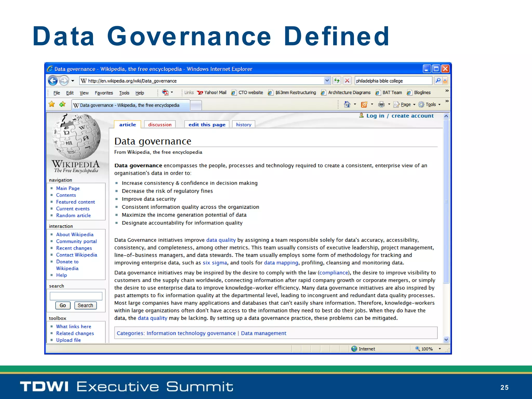Open the history tab
532x399 pixels.
244,125
